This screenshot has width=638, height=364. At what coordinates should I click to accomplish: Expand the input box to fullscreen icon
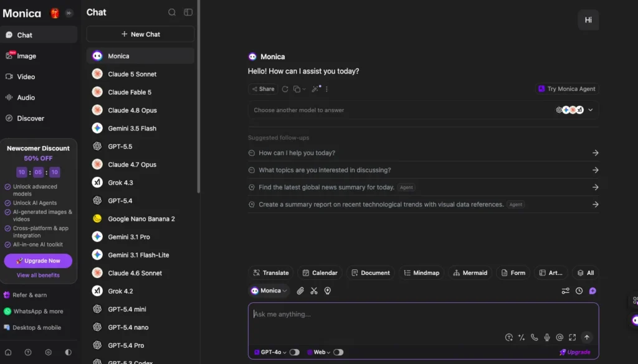pyautogui.click(x=573, y=337)
